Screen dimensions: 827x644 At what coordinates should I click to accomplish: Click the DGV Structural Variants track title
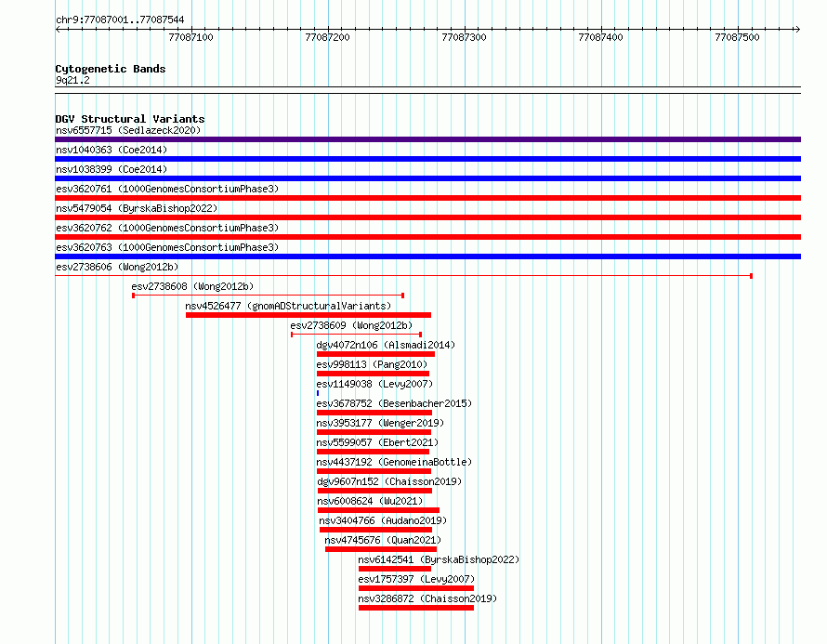(130, 119)
